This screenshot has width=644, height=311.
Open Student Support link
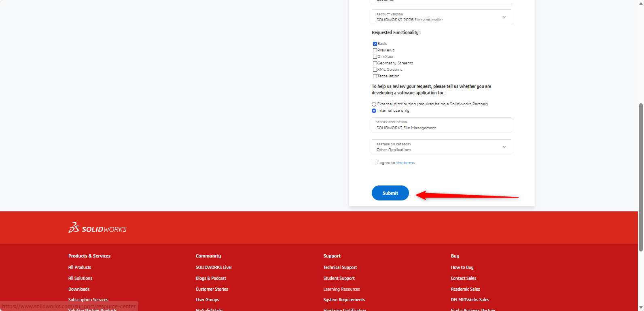click(339, 278)
